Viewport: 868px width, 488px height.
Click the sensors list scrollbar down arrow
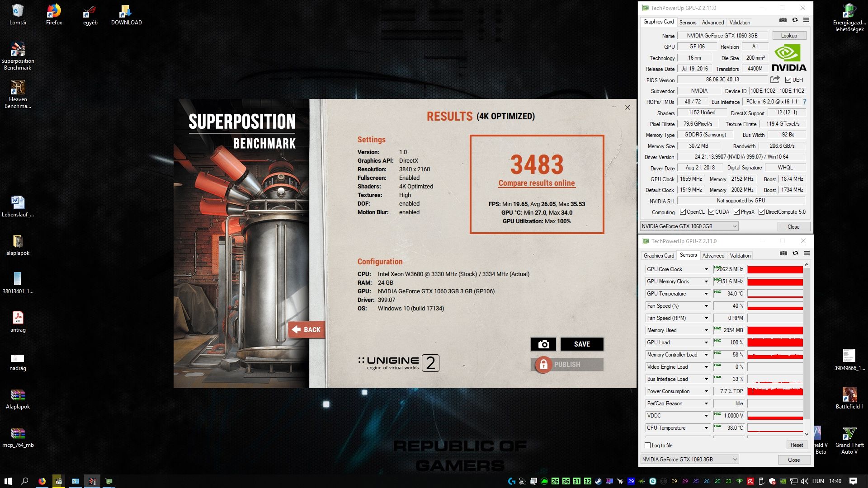[807, 434]
